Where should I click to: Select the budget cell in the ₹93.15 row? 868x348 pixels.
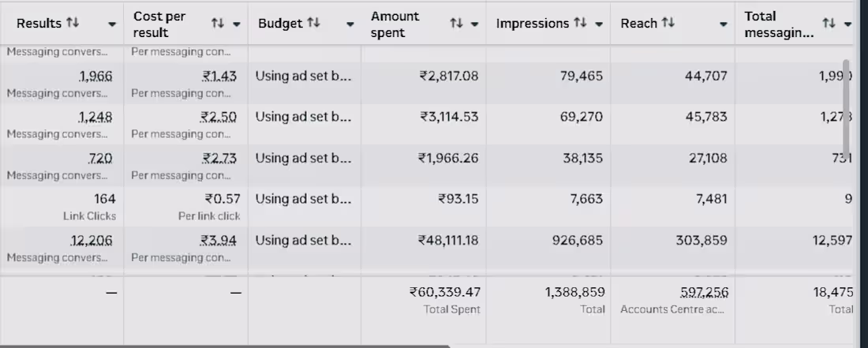(x=304, y=199)
